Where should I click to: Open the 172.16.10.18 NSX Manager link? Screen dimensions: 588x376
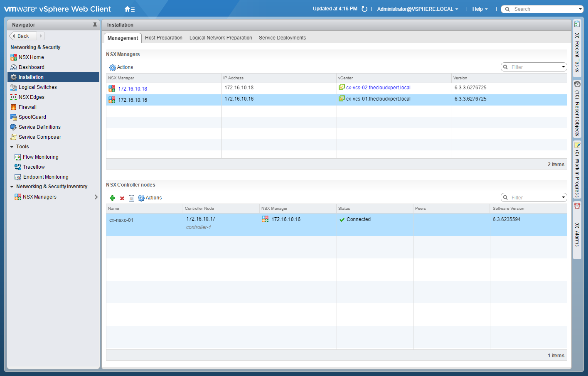133,89
